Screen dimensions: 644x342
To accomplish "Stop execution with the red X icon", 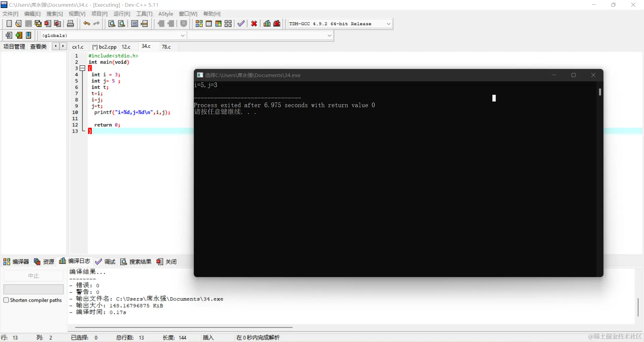I will pyautogui.click(x=254, y=23).
